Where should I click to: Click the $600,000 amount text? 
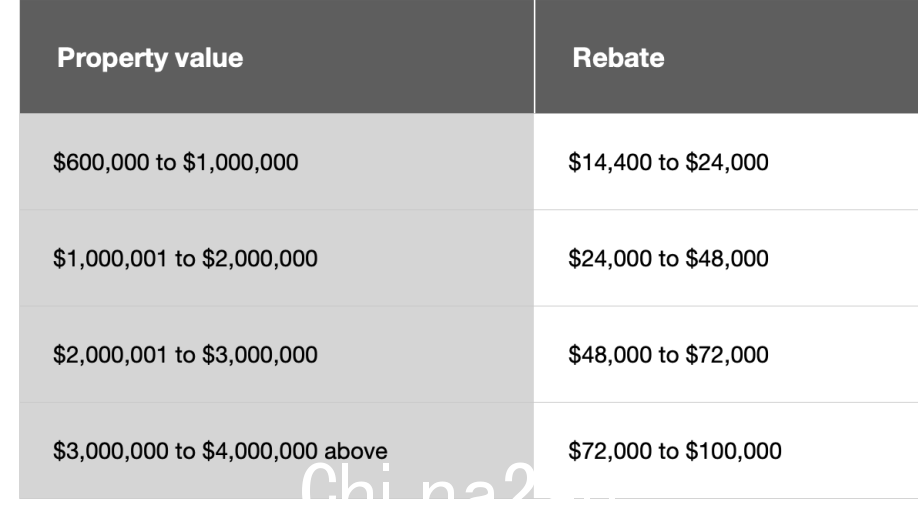(101, 162)
